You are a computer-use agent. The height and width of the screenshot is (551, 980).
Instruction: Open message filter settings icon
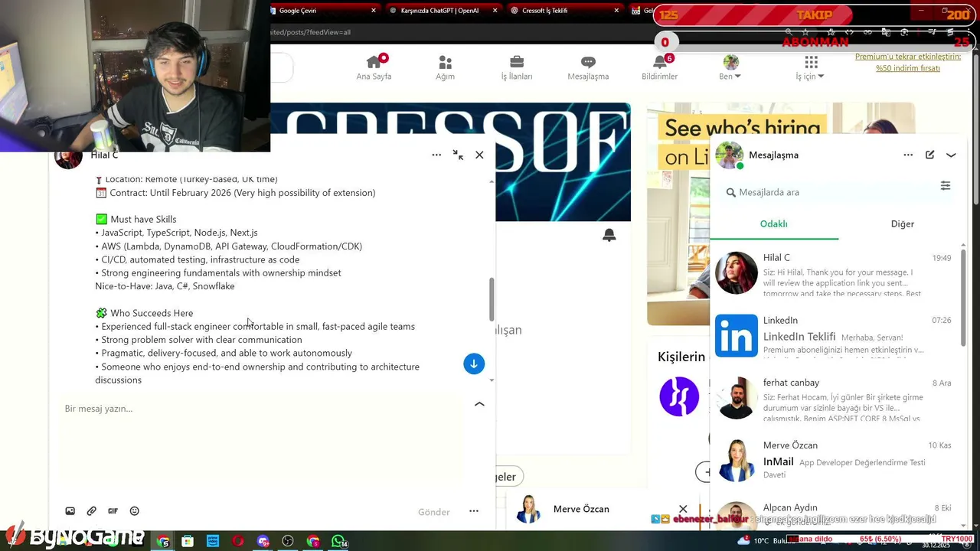click(946, 186)
